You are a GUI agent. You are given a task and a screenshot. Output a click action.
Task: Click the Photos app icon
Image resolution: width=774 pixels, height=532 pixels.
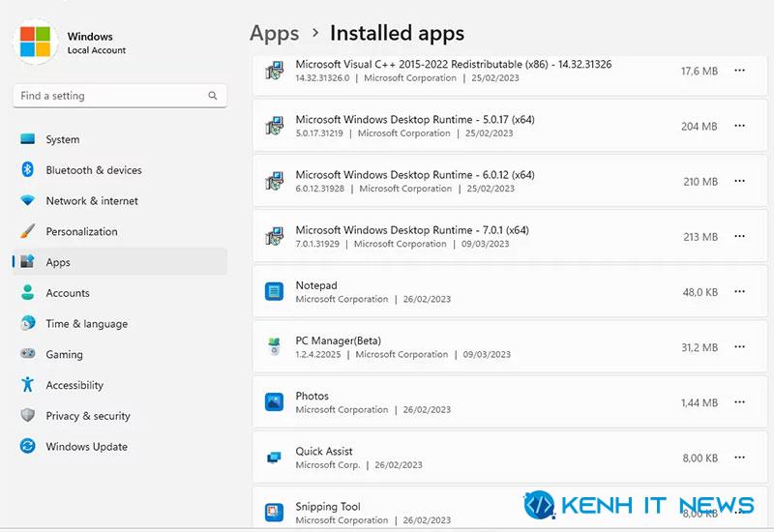(274, 401)
